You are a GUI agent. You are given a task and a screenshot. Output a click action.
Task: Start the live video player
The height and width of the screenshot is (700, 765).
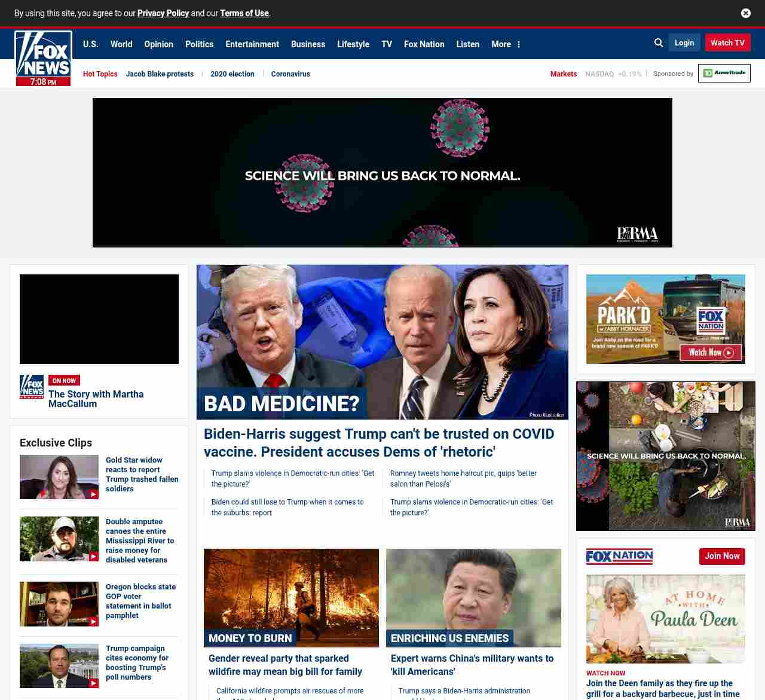(x=99, y=319)
